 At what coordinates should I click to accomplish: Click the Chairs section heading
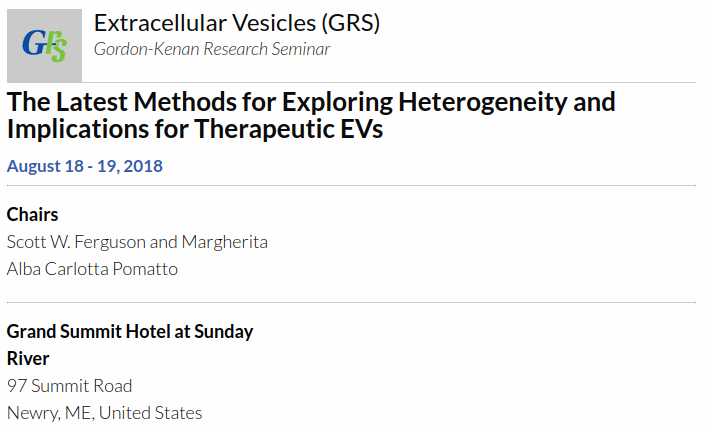coord(32,214)
